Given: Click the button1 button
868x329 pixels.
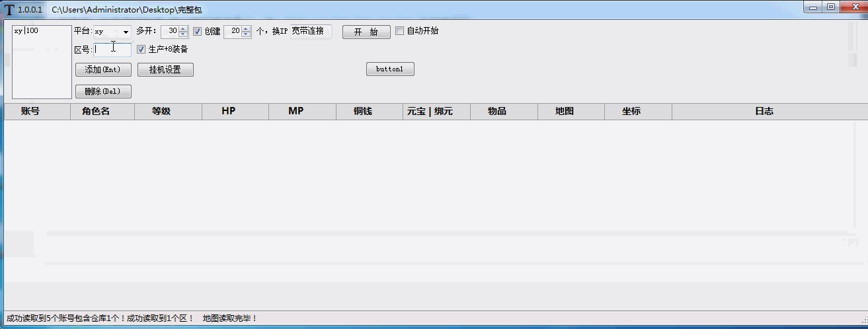Looking at the screenshot, I should 390,69.
